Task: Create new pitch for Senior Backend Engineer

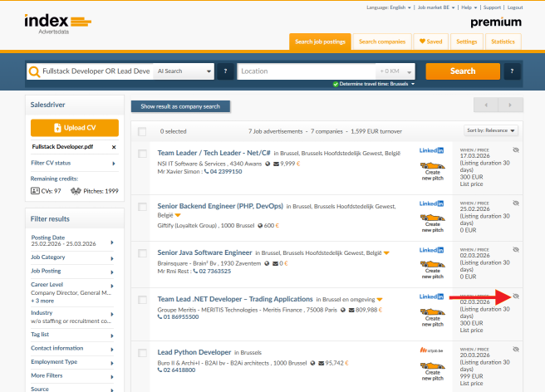Action: [x=432, y=223]
